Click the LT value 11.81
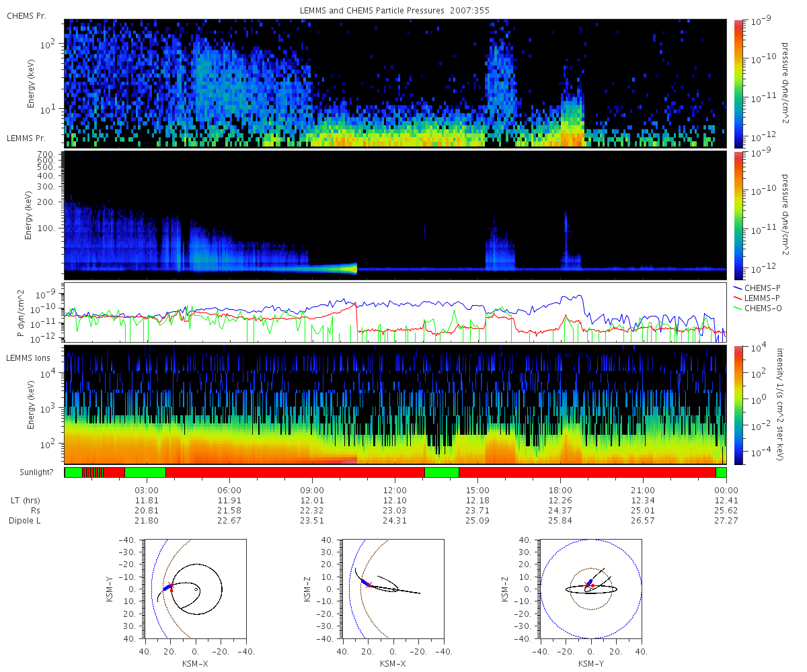The image size is (807, 672). 147,501
